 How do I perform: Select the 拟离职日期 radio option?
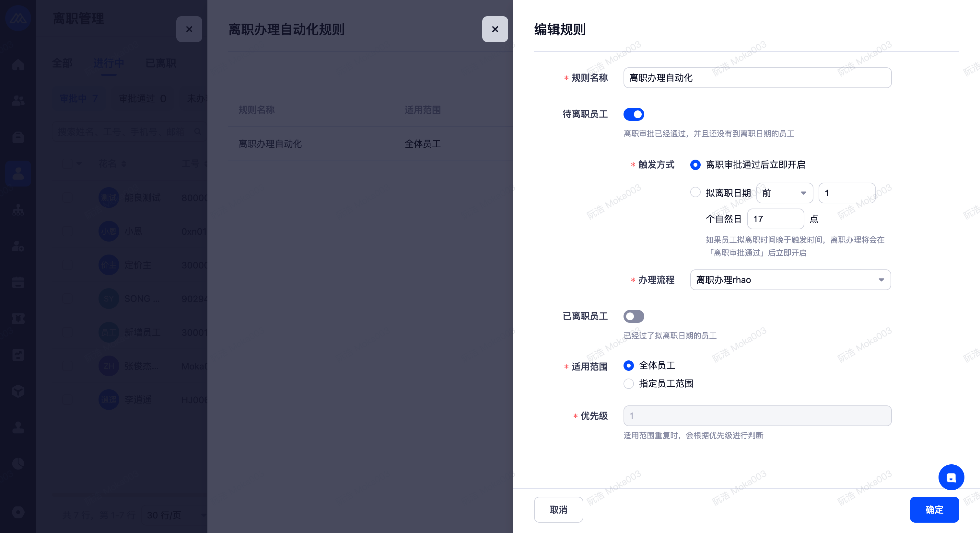(x=695, y=192)
